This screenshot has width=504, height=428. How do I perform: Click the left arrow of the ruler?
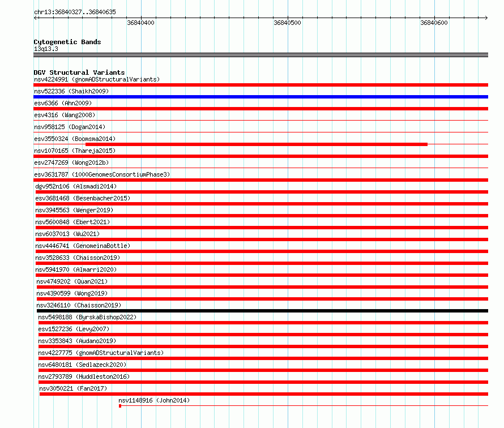pyautogui.click(x=36, y=18)
